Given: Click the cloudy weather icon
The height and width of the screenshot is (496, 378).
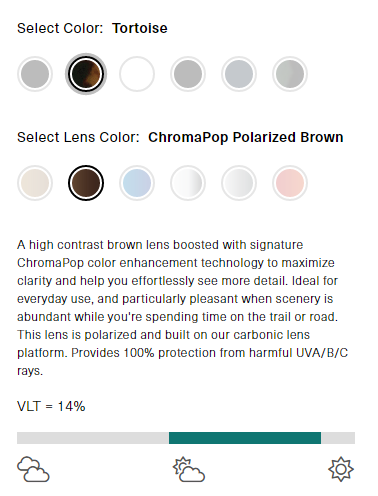Looking at the screenshot, I should click(33, 469).
